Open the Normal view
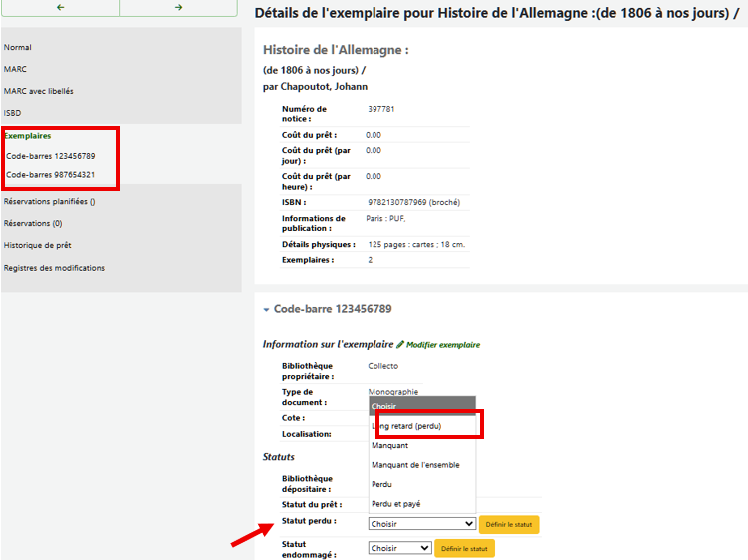 [x=18, y=47]
